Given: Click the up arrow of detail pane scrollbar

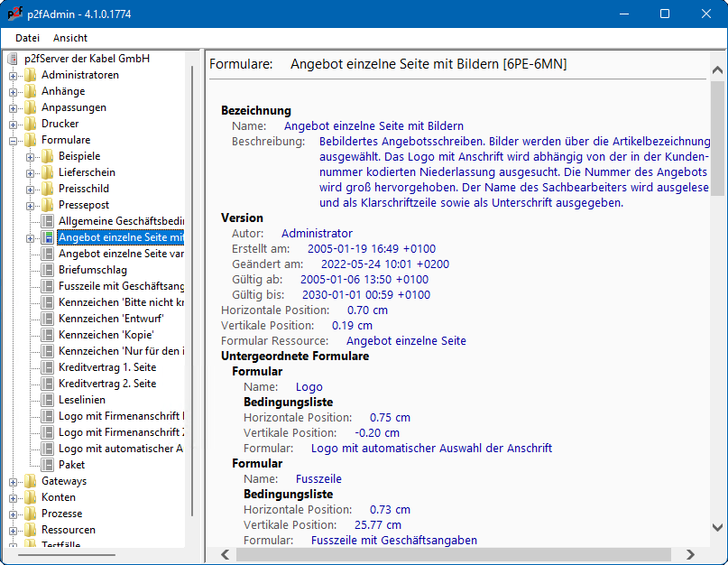Looking at the screenshot, I should (717, 69).
